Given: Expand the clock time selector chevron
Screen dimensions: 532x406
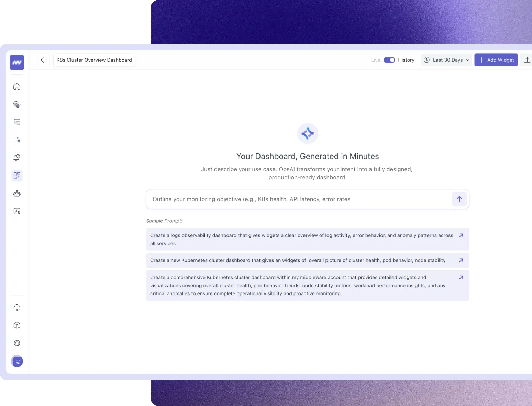Looking at the screenshot, I should click(x=468, y=60).
